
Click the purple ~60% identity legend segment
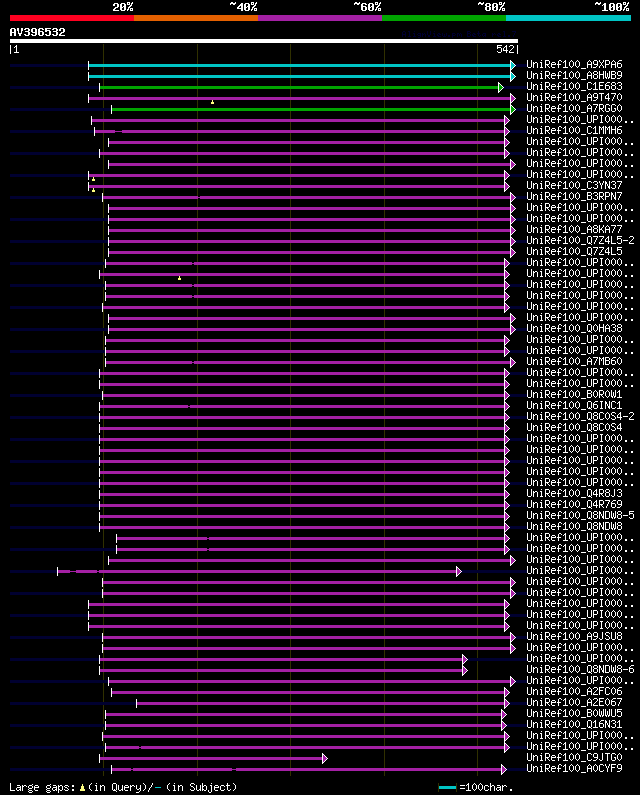320,18
